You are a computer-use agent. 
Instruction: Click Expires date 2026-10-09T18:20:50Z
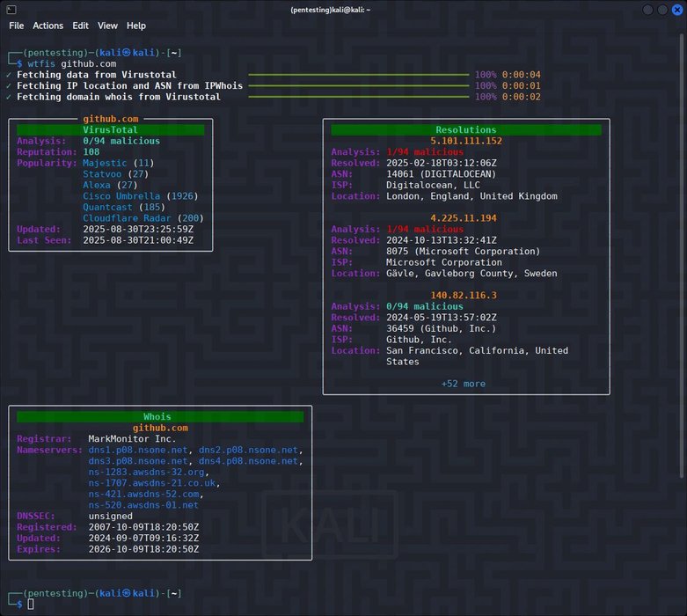pyautogui.click(x=143, y=549)
